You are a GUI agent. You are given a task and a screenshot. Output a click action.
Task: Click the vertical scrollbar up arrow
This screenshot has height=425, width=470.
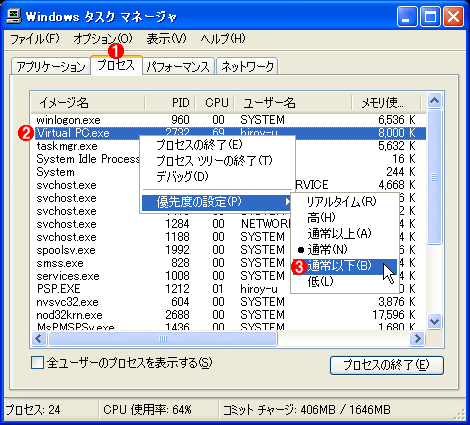tap(434, 101)
